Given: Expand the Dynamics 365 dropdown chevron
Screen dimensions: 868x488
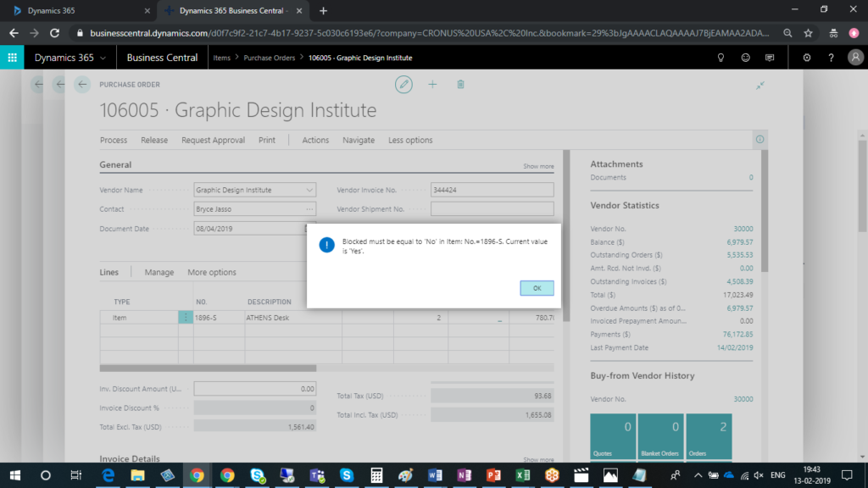Looking at the screenshot, I should 103,58.
